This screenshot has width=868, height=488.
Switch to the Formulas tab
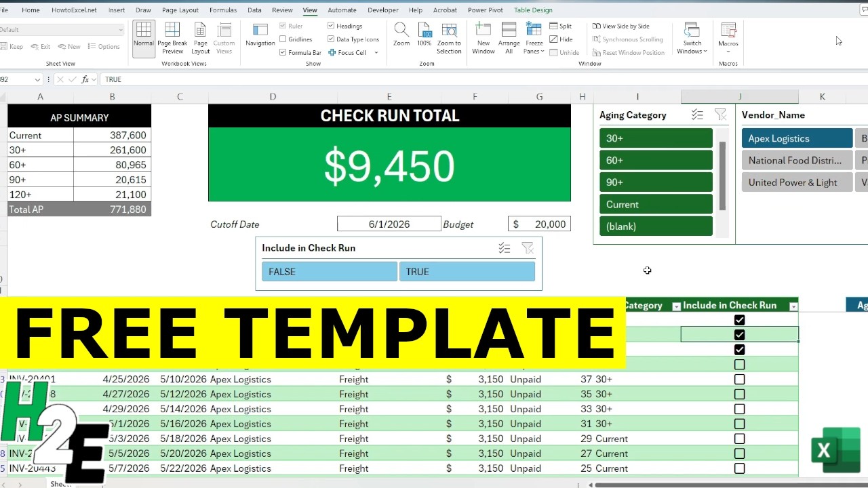point(223,10)
